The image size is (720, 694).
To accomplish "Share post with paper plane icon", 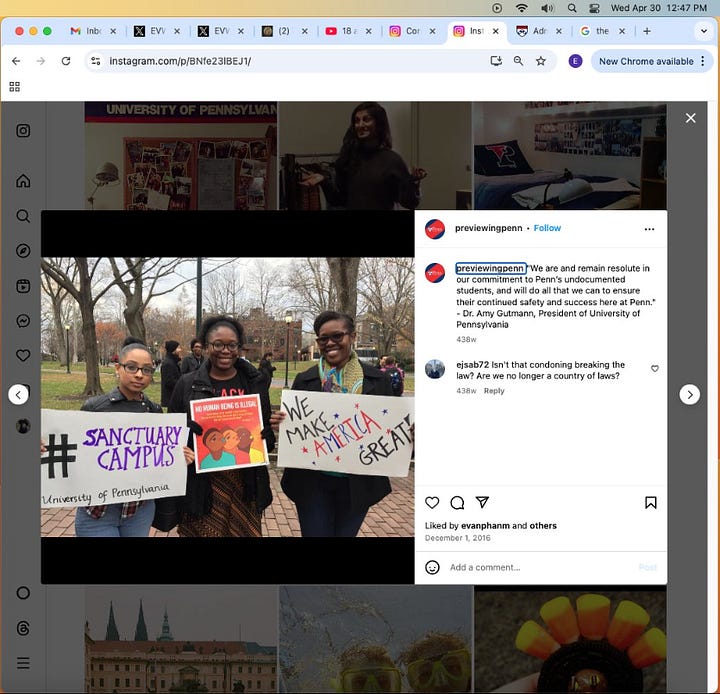I will [482, 502].
